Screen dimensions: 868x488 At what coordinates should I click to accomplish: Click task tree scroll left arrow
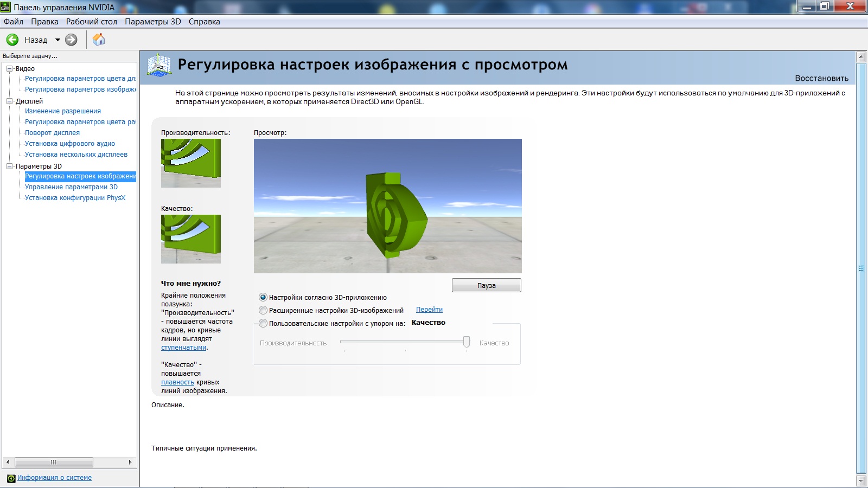tap(8, 462)
